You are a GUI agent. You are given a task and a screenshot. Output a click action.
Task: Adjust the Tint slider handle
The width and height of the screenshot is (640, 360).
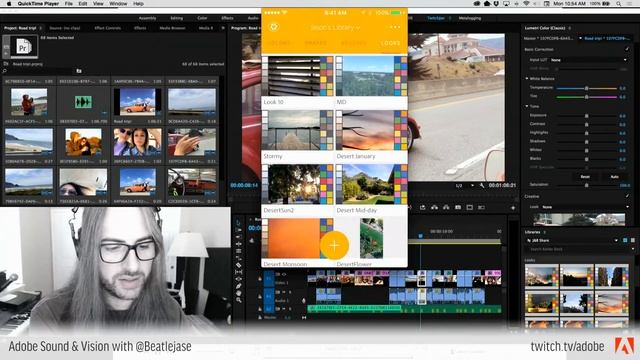click(x=587, y=97)
